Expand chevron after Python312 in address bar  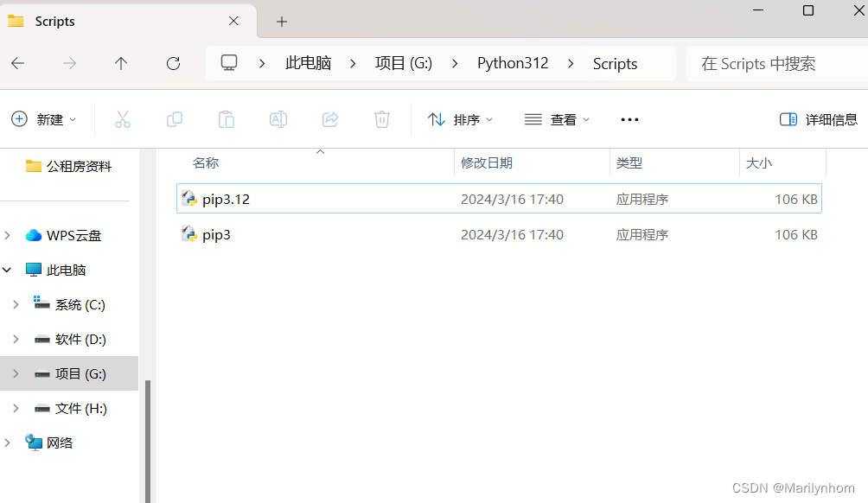[x=571, y=64]
